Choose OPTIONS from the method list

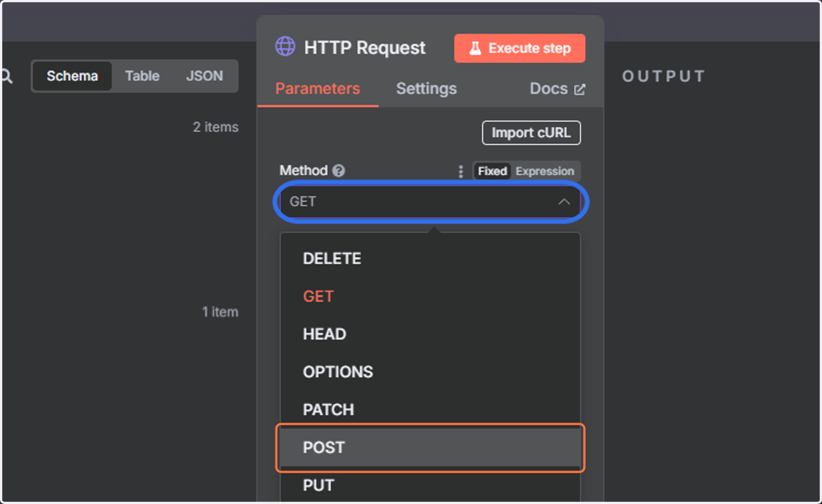tap(430, 372)
